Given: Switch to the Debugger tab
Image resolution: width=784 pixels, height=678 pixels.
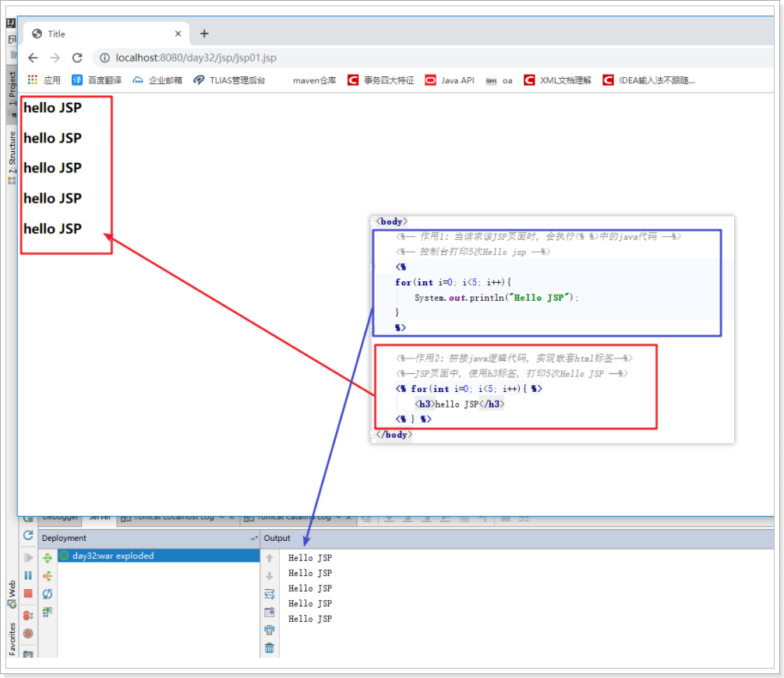Looking at the screenshot, I should pyautogui.click(x=60, y=520).
